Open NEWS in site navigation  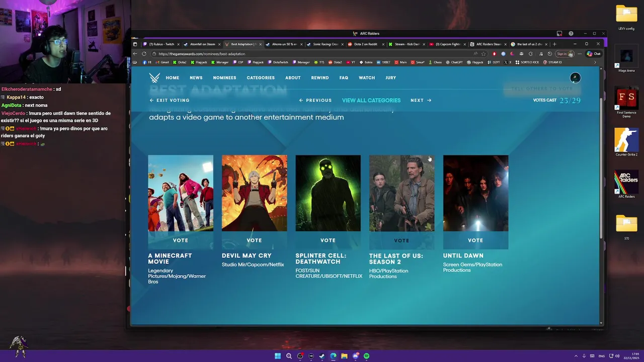(196, 78)
